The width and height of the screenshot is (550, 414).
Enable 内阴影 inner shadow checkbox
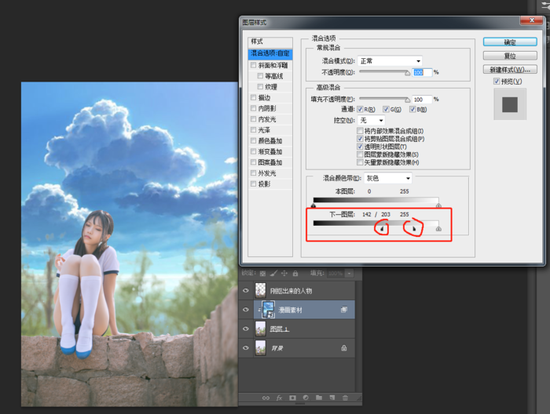(253, 108)
